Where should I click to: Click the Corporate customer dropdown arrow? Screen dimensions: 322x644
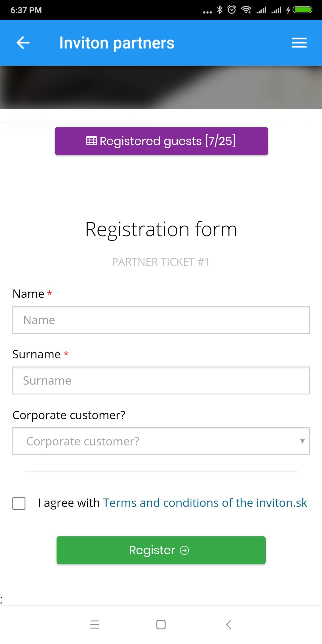coord(302,441)
